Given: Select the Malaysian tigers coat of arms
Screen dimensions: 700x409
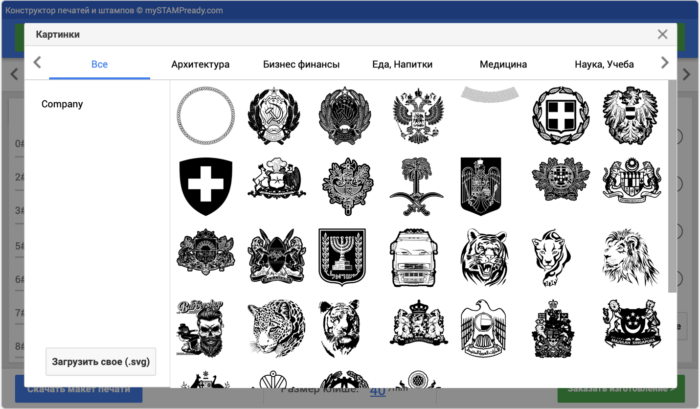Looking at the screenshot, I should tap(632, 180).
